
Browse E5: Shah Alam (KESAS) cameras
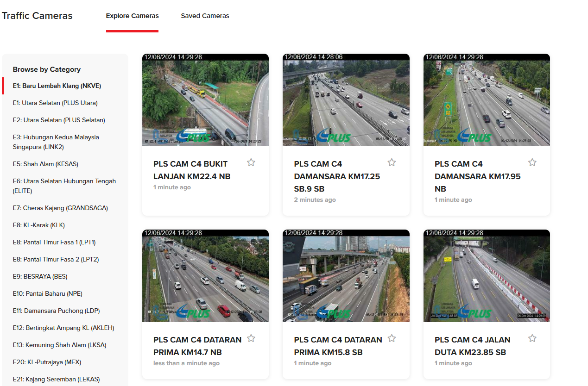coord(45,164)
